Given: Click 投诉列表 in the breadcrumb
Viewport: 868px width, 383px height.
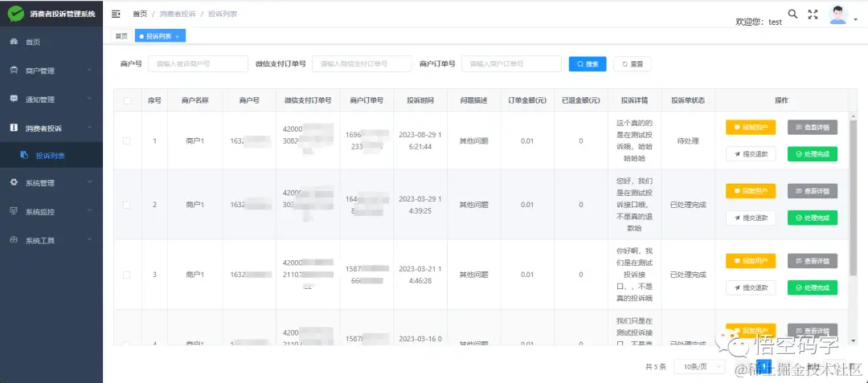Looking at the screenshot, I should (x=223, y=14).
